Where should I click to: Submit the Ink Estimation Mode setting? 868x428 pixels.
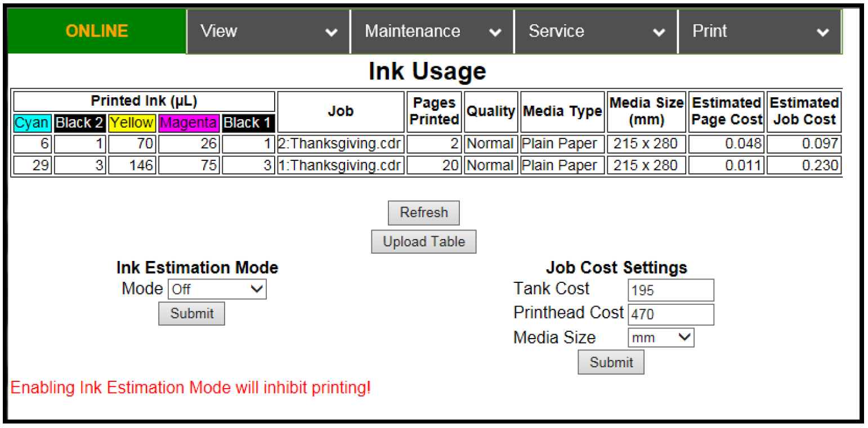click(x=191, y=313)
